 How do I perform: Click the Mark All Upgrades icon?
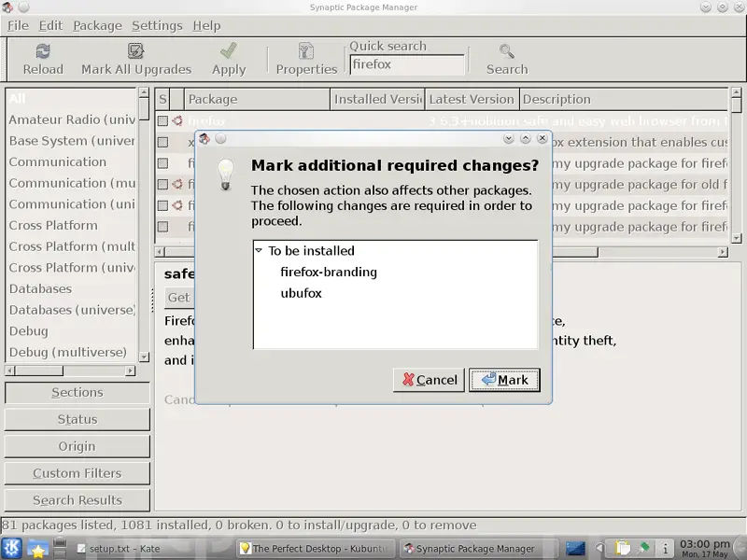(x=135, y=51)
